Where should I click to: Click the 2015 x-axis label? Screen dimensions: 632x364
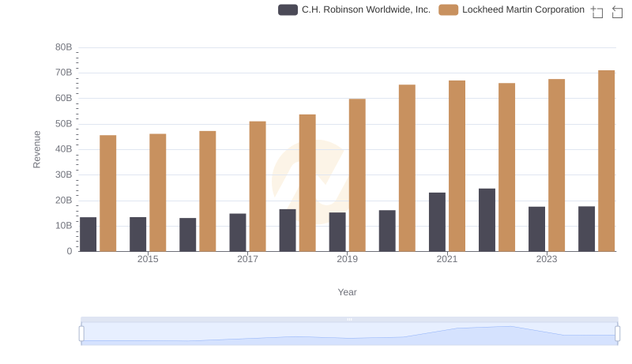click(148, 259)
